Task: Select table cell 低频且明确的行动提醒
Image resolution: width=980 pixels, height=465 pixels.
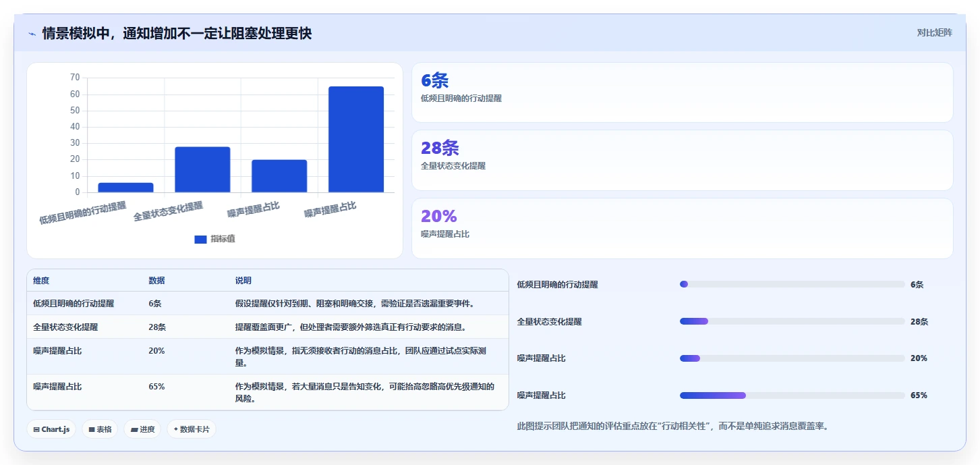Action: point(74,304)
